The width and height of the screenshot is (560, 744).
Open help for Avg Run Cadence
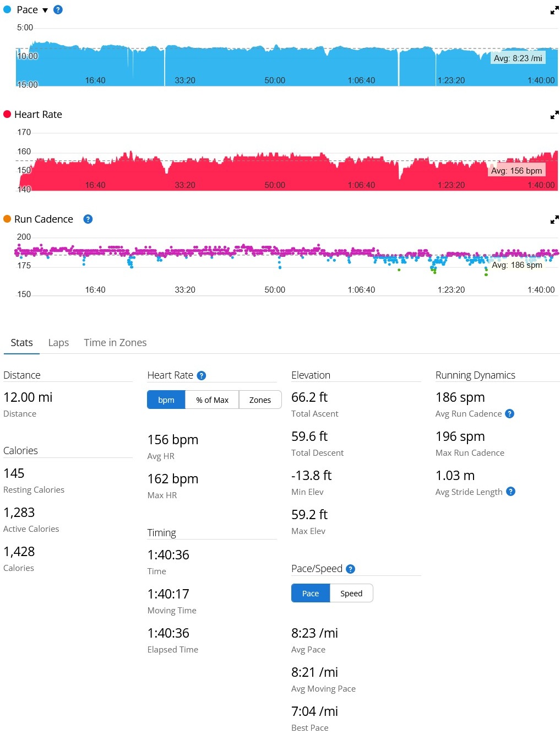click(510, 414)
